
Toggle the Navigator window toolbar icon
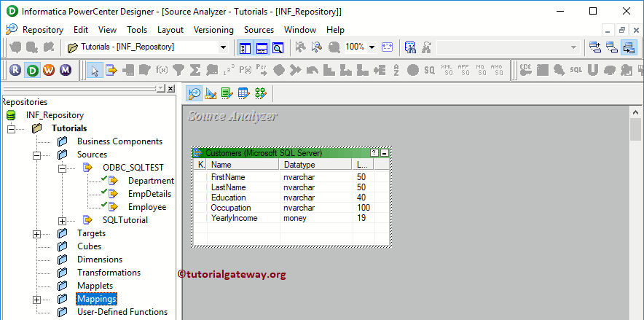click(x=246, y=47)
